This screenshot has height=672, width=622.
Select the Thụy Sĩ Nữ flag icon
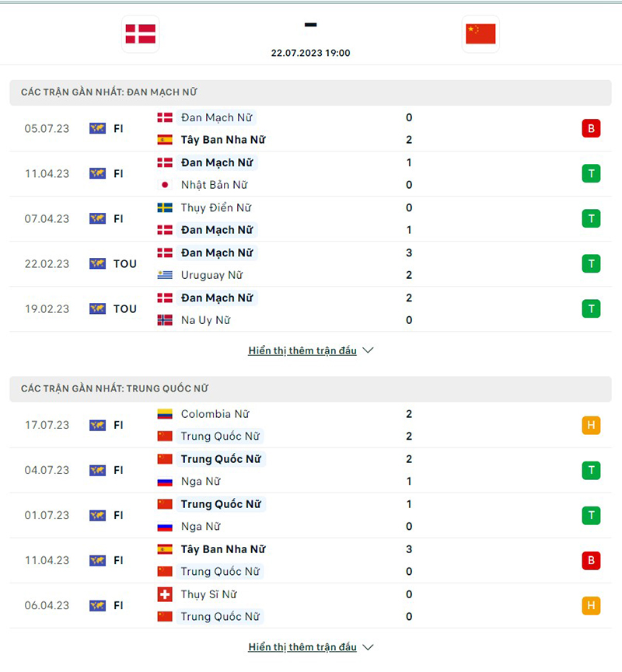(165, 594)
